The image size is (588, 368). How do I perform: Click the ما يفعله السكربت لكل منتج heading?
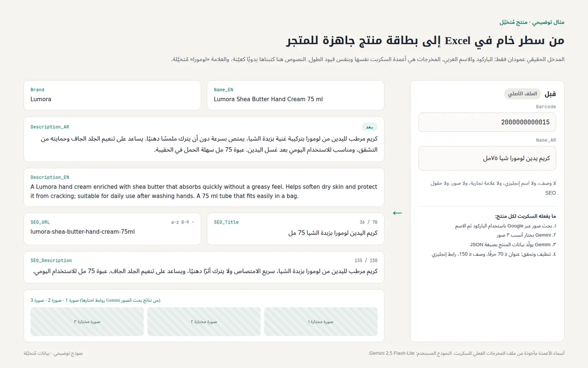(526, 216)
